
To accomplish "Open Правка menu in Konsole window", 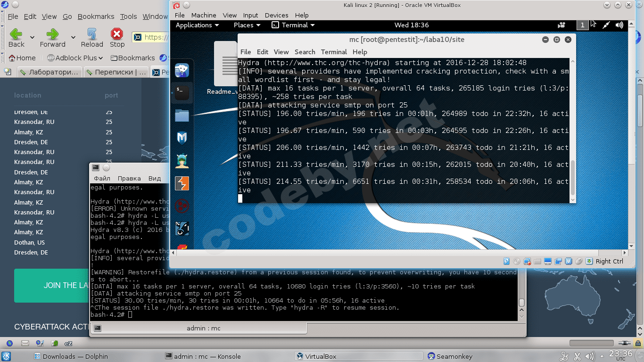I will click(129, 179).
